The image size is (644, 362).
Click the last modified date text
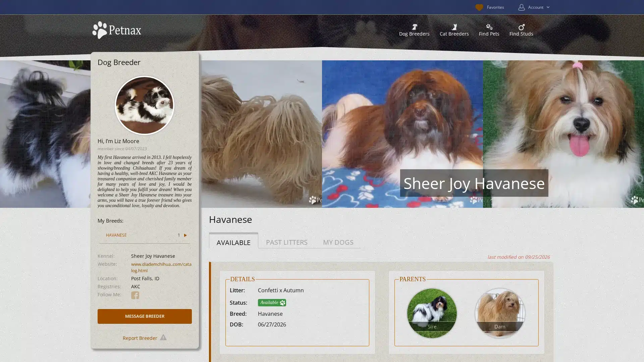pos(518,257)
